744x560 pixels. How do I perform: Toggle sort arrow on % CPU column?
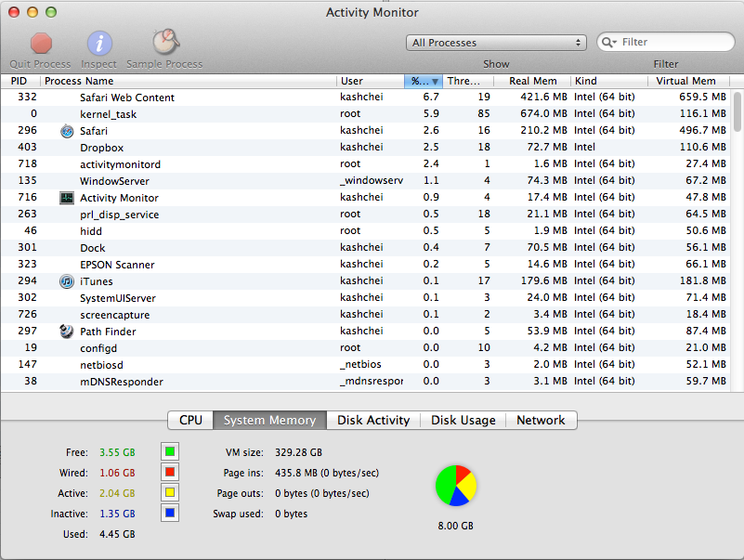pyautogui.click(x=435, y=82)
